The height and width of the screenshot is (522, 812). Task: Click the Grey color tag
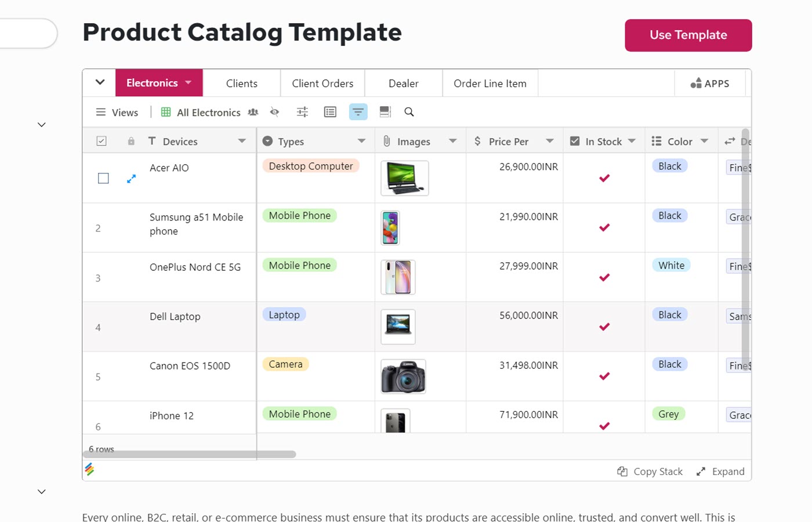pos(668,414)
